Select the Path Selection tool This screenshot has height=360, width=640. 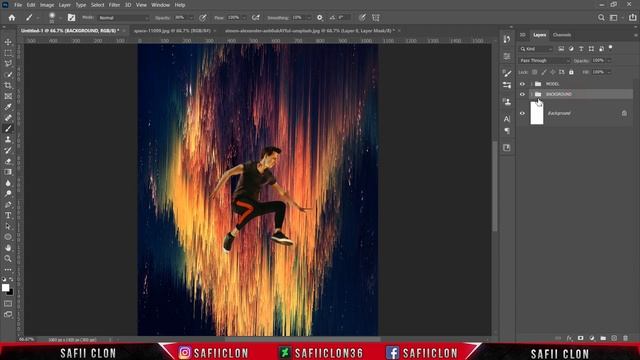pyautogui.click(x=8, y=226)
